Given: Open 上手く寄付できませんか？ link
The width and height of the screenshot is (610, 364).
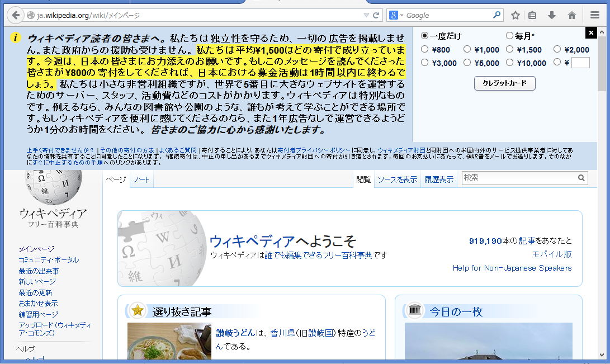Looking at the screenshot, I should tap(60, 150).
